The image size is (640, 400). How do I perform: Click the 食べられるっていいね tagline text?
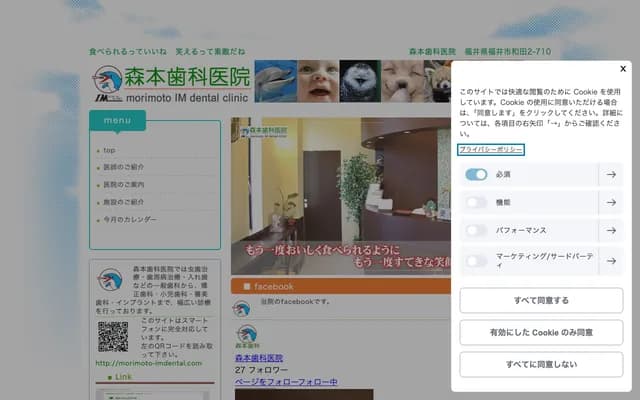(x=128, y=51)
